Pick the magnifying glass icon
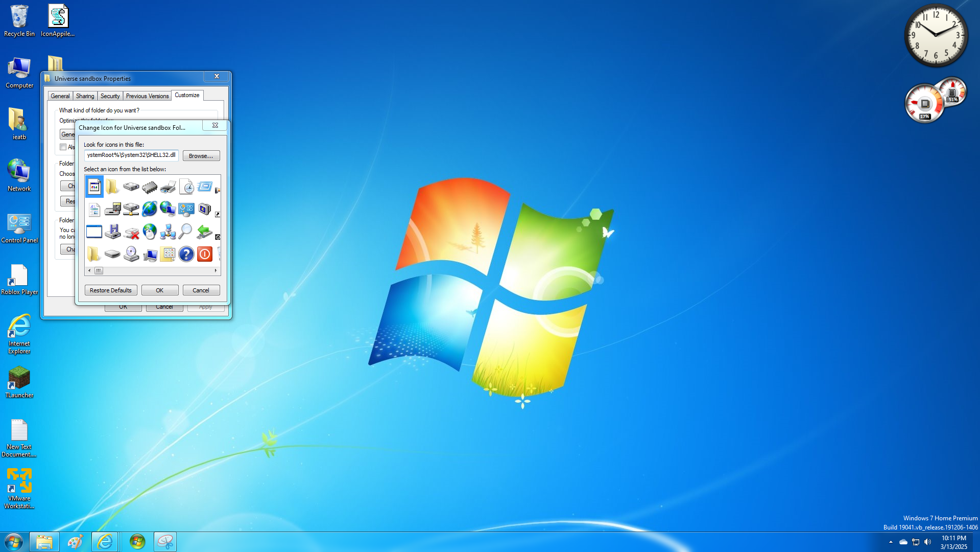This screenshot has height=552, width=980. point(186,232)
